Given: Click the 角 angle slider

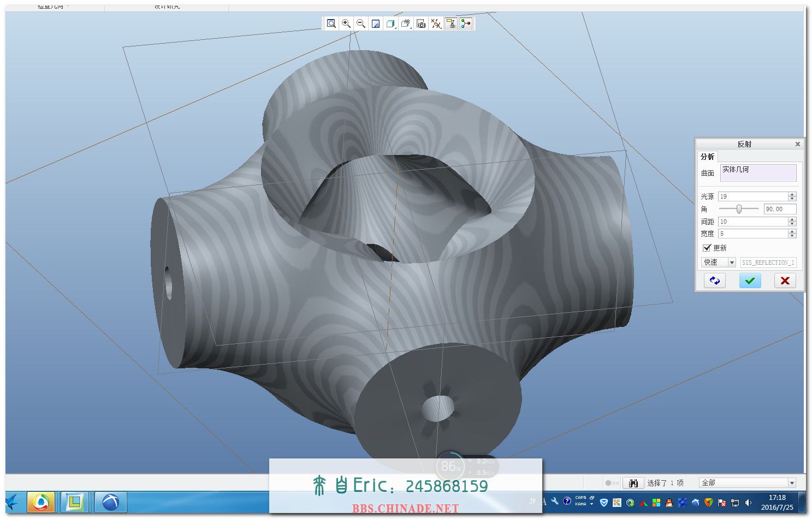Looking at the screenshot, I should (739, 209).
